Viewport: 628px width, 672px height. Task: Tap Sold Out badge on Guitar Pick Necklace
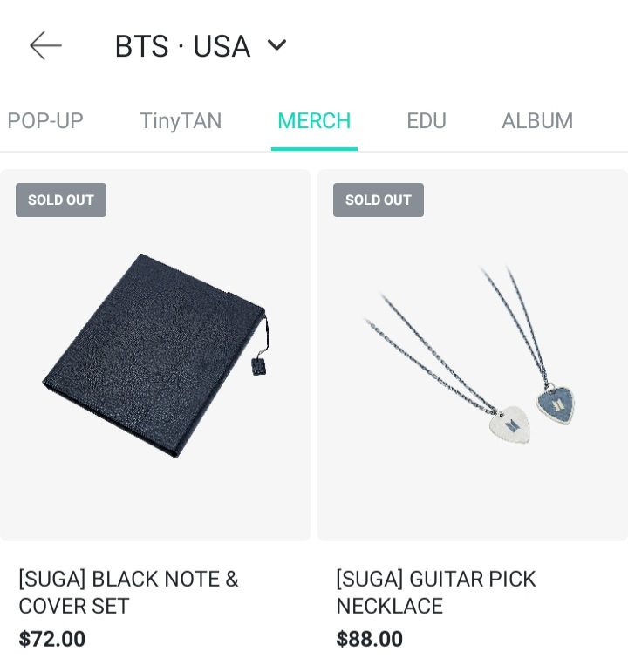point(379,200)
